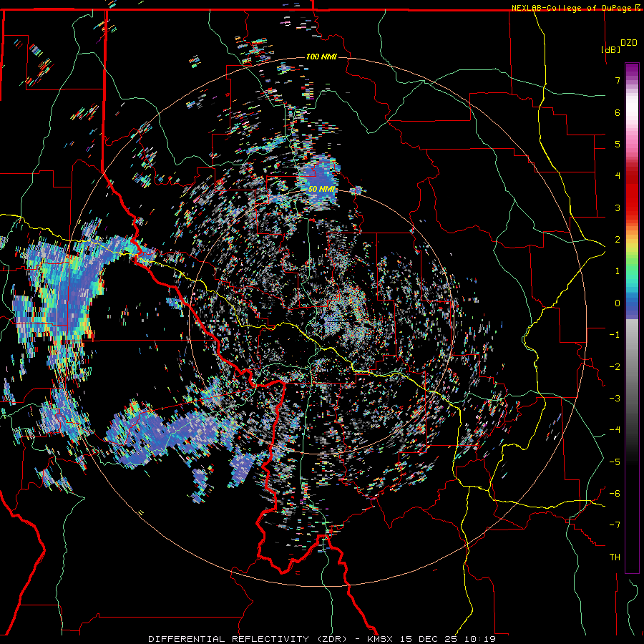Click the 100 NMI range ring label
644x644 pixels.
pyautogui.click(x=321, y=57)
